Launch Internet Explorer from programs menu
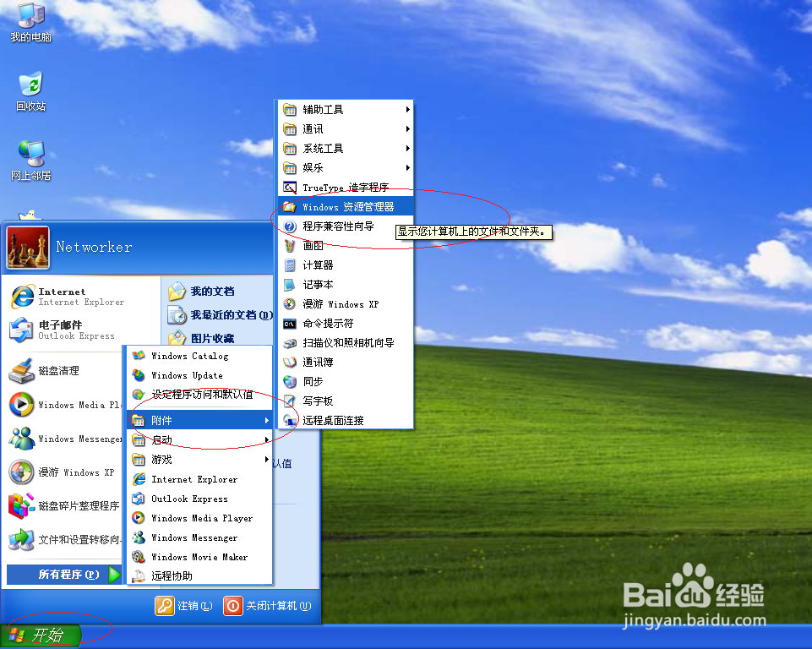Screen dimensions: 812x649 [200, 479]
